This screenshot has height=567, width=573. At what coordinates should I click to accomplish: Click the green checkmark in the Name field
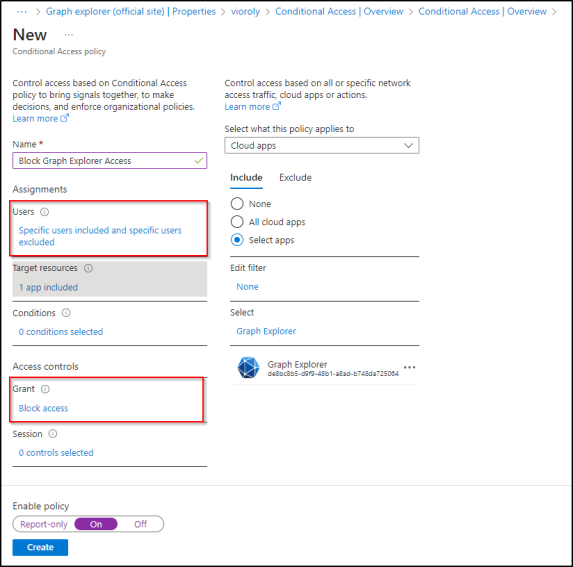click(199, 160)
